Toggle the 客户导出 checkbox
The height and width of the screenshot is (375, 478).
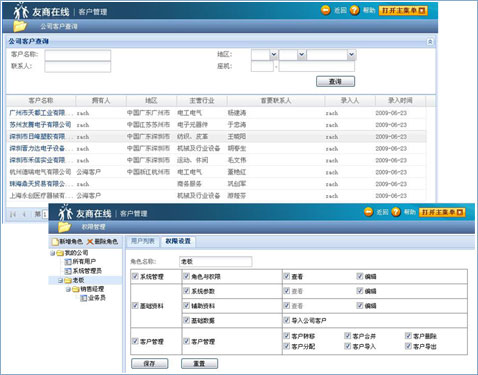[408, 346]
